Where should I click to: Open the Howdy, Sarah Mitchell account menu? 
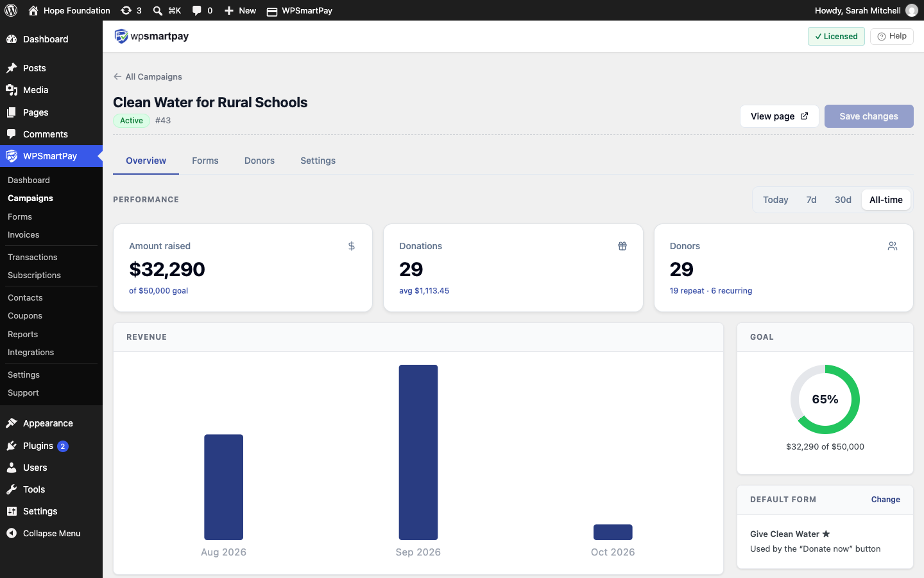pos(866,10)
